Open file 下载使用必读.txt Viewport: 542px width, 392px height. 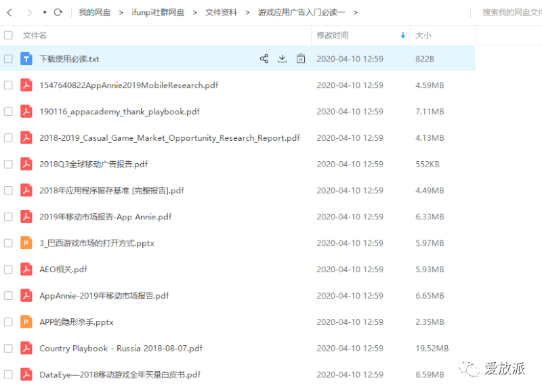coord(69,59)
